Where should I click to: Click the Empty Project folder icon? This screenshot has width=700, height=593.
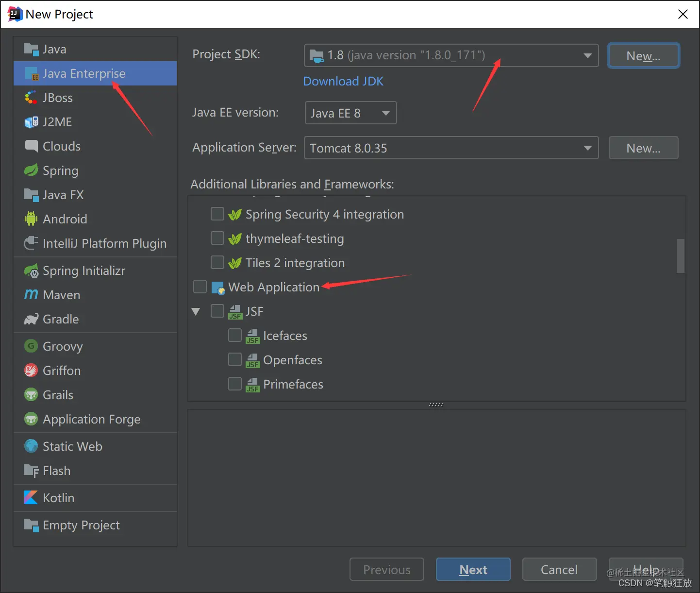(31, 525)
